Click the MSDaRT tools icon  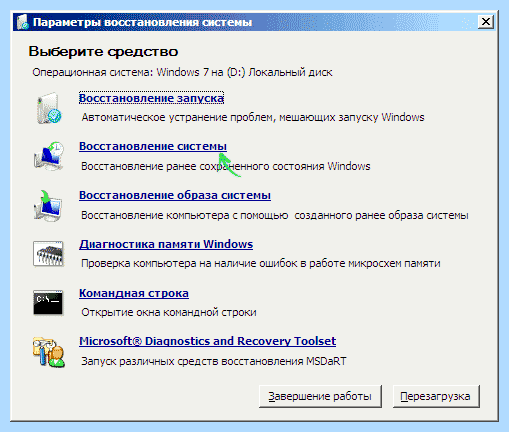tap(49, 352)
